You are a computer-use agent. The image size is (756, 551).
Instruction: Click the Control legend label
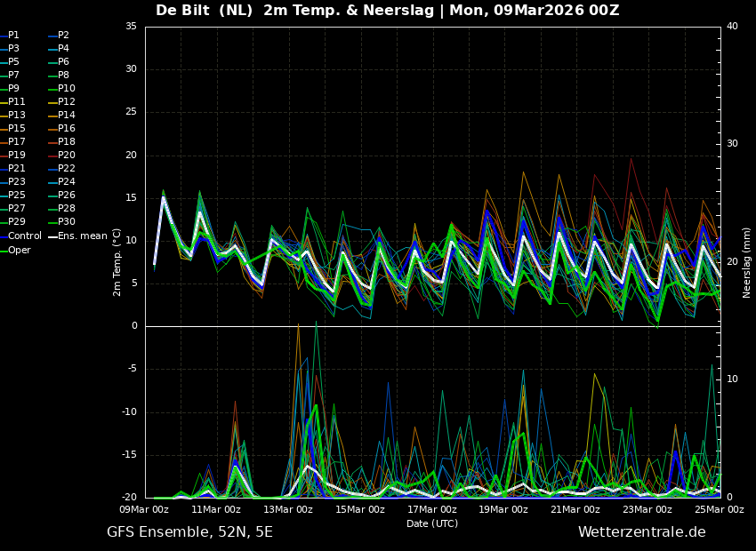click(x=24, y=236)
